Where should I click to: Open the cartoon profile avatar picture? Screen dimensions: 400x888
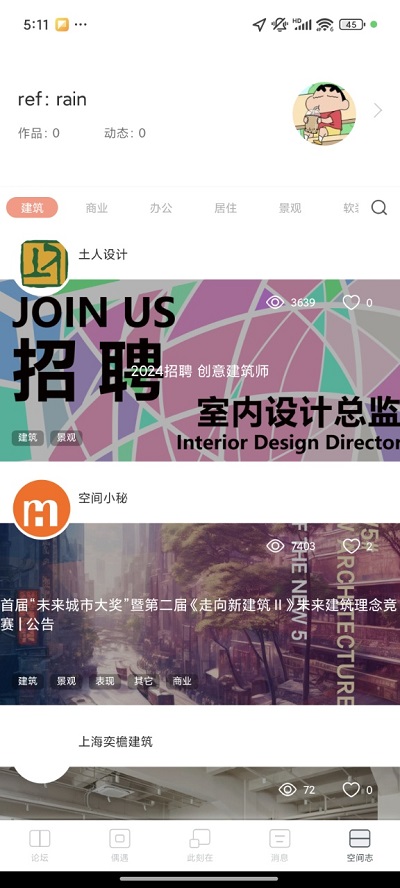(x=324, y=114)
